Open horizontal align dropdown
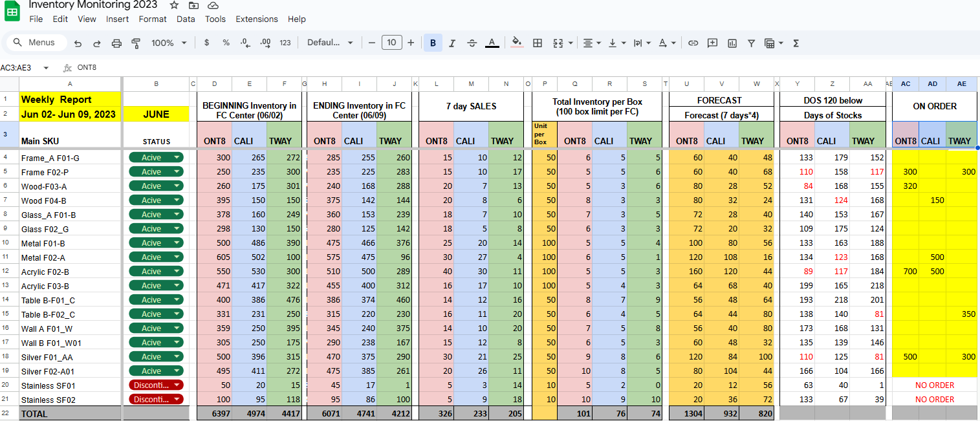 pos(592,43)
